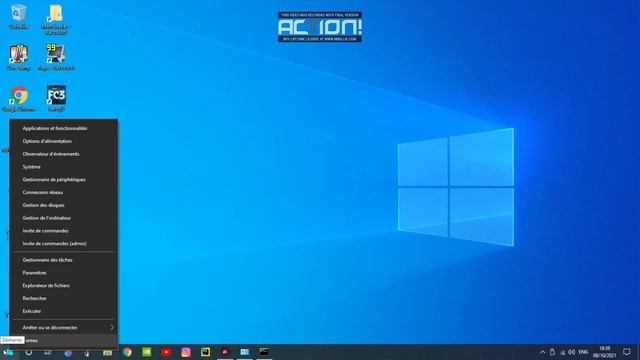640x360 pixels.
Task: Select Rechercher in the menu
Action: click(x=64, y=298)
